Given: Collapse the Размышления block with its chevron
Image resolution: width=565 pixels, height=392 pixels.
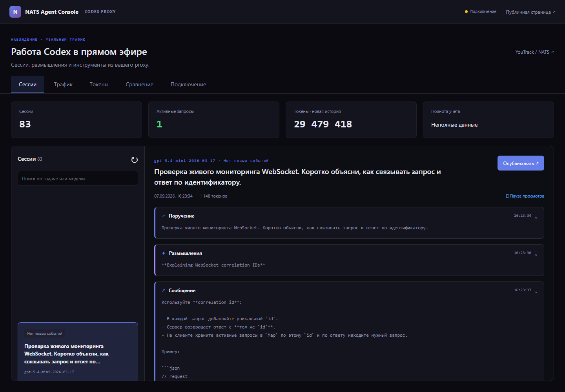Looking at the screenshot, I should 536,255.
